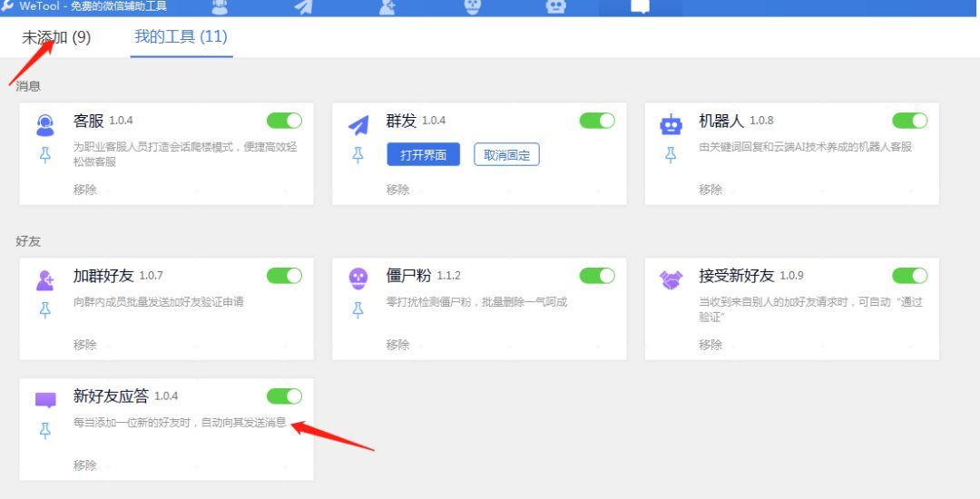Image resolution: width=980 pixels, height=499 pixels.
Task: Click the WeTool wrench logo in title bar
Action: click(x=7, y=6)
